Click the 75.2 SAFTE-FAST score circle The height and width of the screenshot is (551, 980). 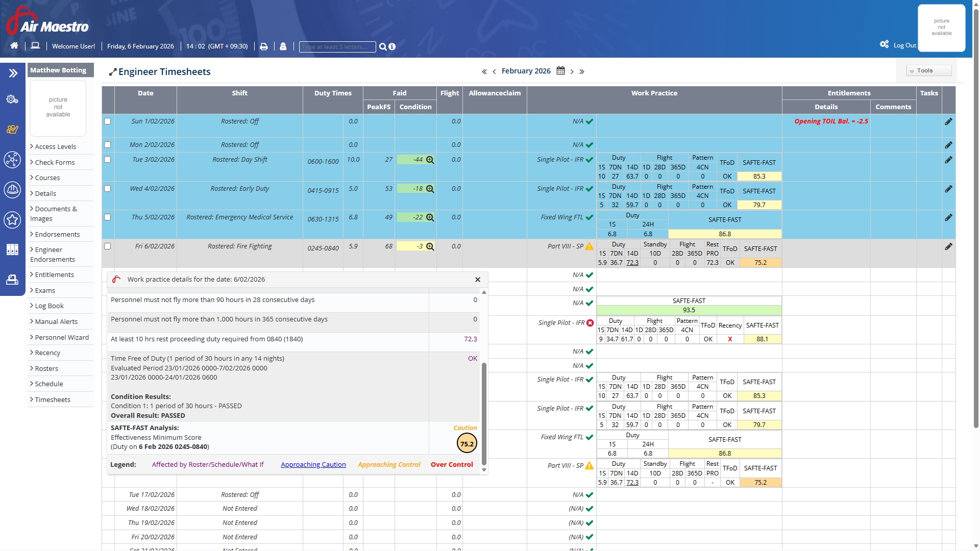click(x=467, y=444)
